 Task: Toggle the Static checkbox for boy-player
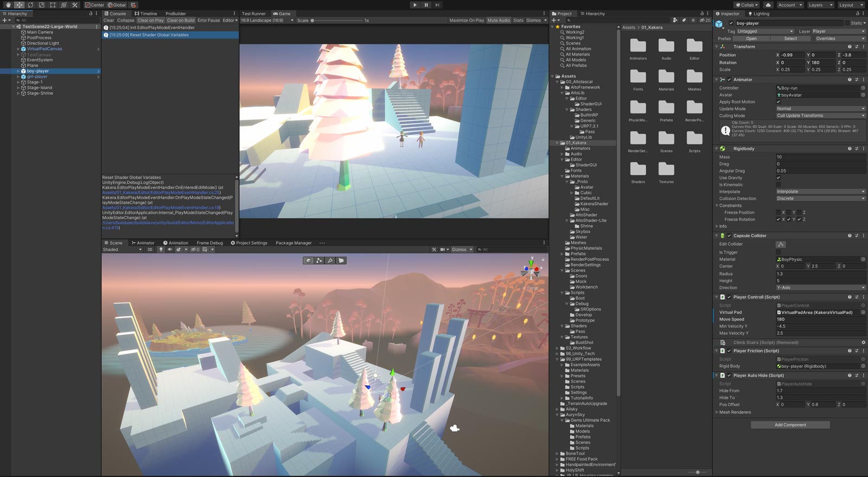click(847, 23)
